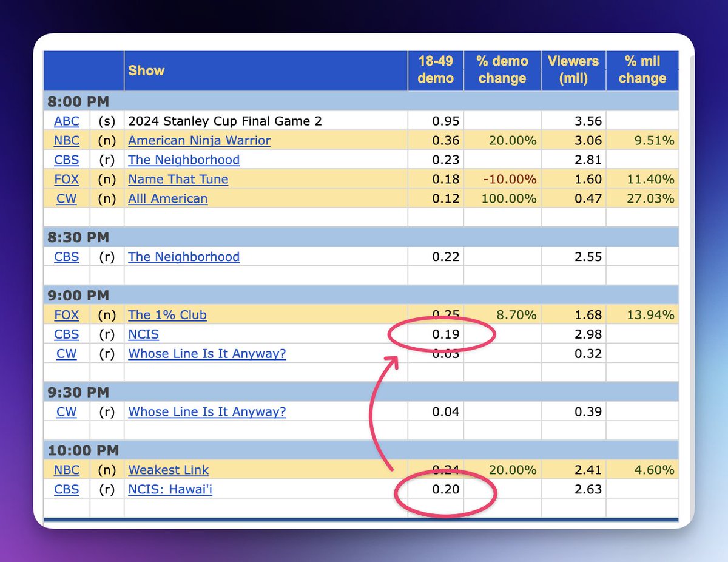Click the 0.04 demo value
Viewport: 728px width, 562px height.
[x=446, y=412]
